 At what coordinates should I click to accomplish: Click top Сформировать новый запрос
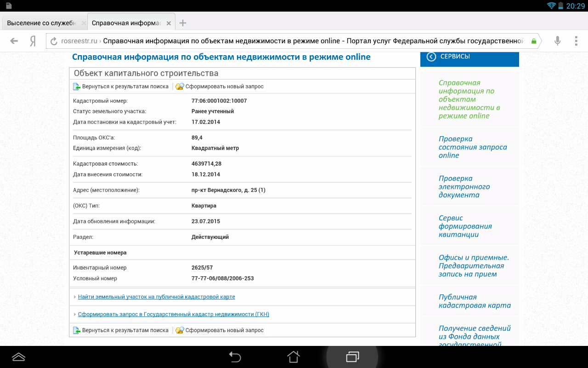[x=224, y=86]
